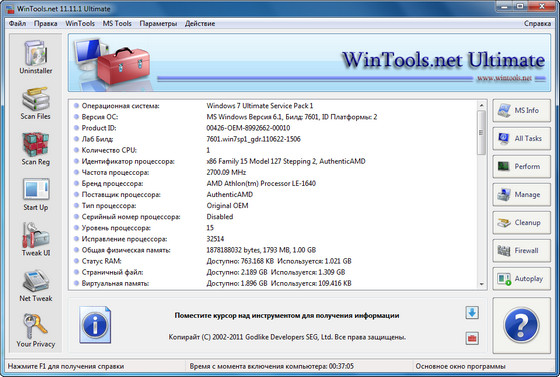Click the 2700.09 MHz value
Viewport: 560px width, 377px height.
[226, 172]
